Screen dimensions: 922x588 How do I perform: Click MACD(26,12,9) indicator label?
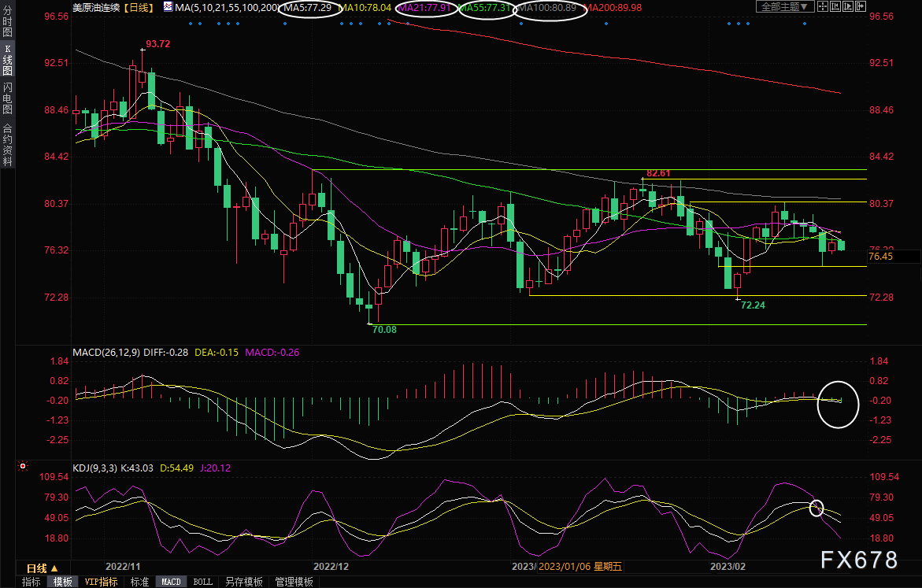pos(106,352)
